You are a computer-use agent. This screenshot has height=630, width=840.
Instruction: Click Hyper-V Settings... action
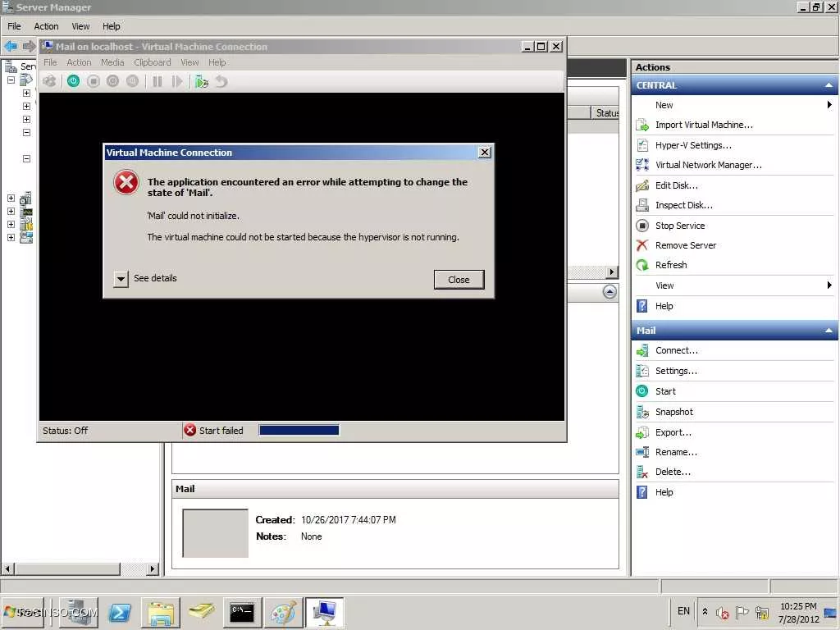point(693,145)
